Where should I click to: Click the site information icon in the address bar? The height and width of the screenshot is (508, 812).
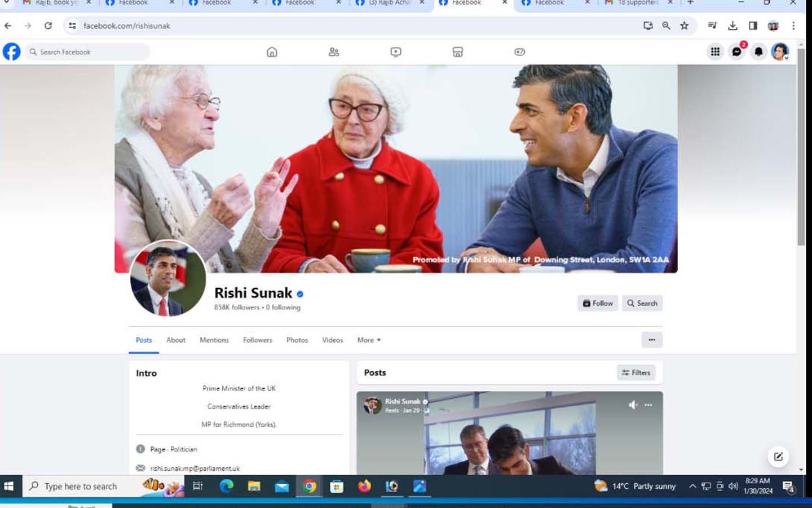click(72, 25)
